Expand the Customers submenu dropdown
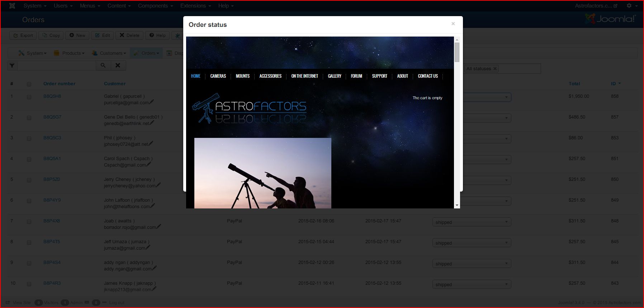The image size is (644, 308). 109,53
